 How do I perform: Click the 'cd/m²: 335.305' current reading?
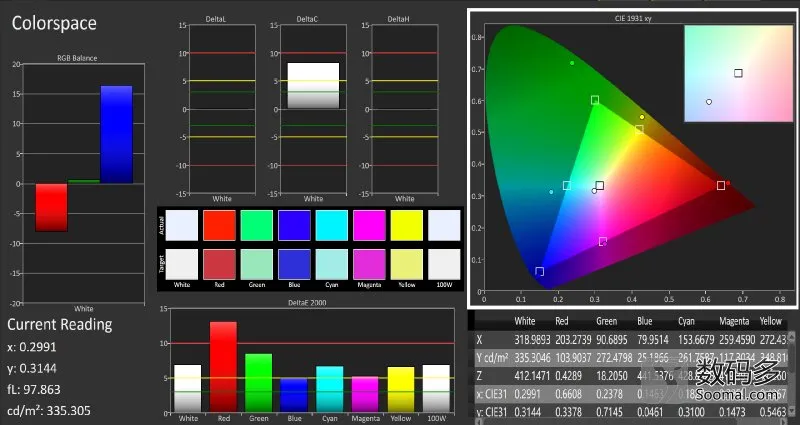[x=48, y=410]
